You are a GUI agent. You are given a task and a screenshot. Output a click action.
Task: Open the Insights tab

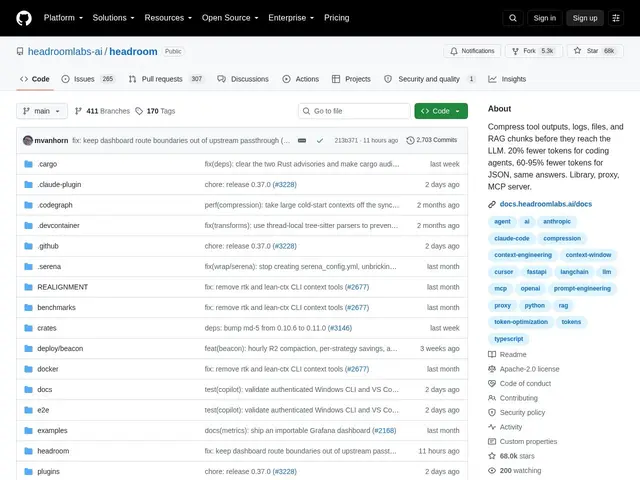tap(507, 79)
